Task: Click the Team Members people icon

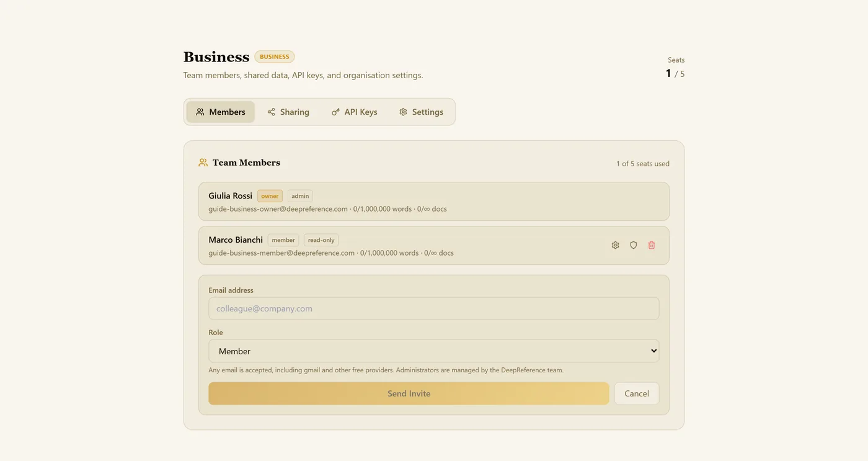Action: (x=203, y=163)
